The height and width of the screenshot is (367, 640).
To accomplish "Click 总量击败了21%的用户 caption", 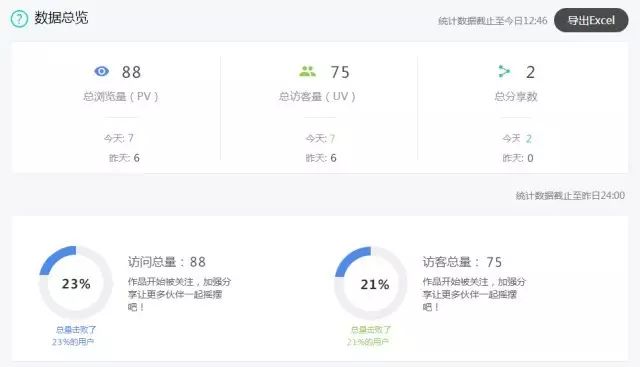I will coord(369,336).
